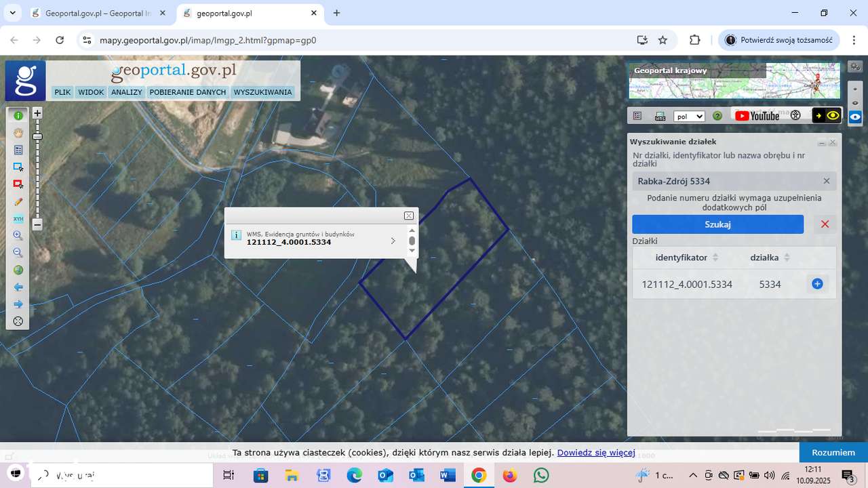Go to next map view with right arrow
Viewport: 868px width, 488px height.
pyautogui.click(x=18, y=304)
